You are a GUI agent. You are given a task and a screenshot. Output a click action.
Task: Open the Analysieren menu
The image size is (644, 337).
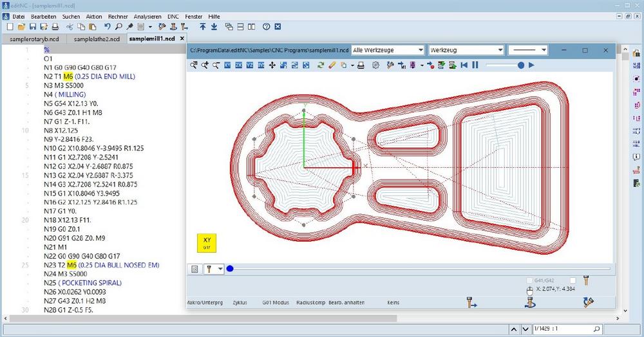(x=147, y=15)
